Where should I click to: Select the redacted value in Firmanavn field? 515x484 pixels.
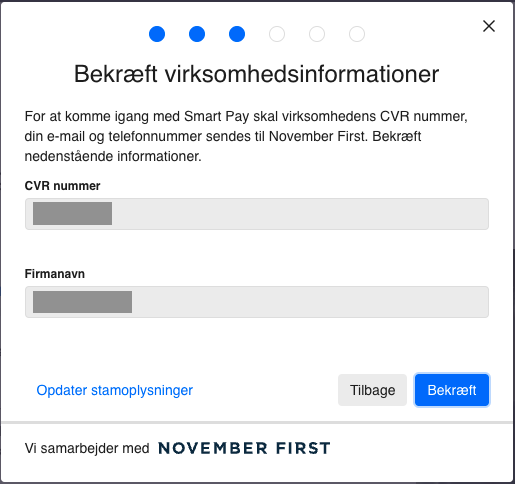[82, 302]
